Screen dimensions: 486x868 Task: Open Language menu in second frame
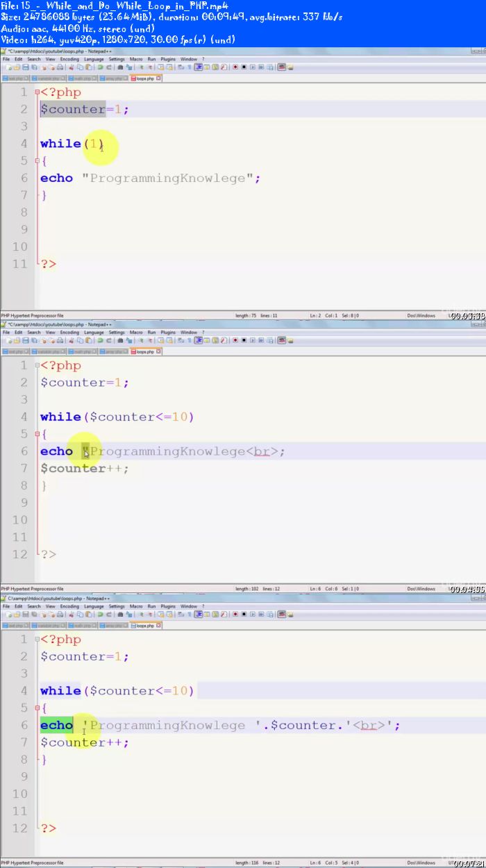point(94,333)
